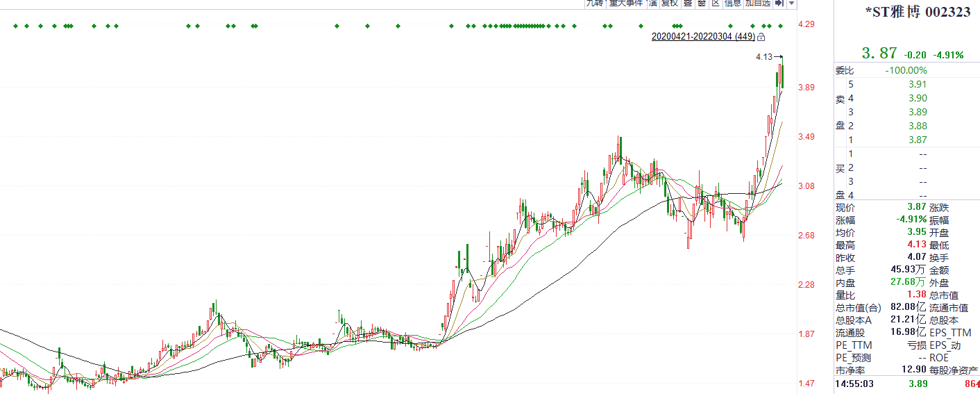
Task: Open 重大事件 major events
Action: pyautogui.click(x=626, y=3)
